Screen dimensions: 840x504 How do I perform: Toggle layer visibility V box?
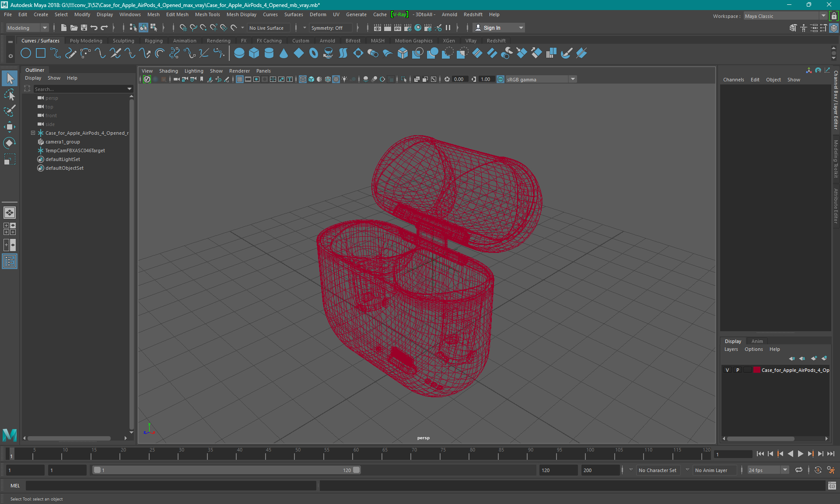point(728,370)
